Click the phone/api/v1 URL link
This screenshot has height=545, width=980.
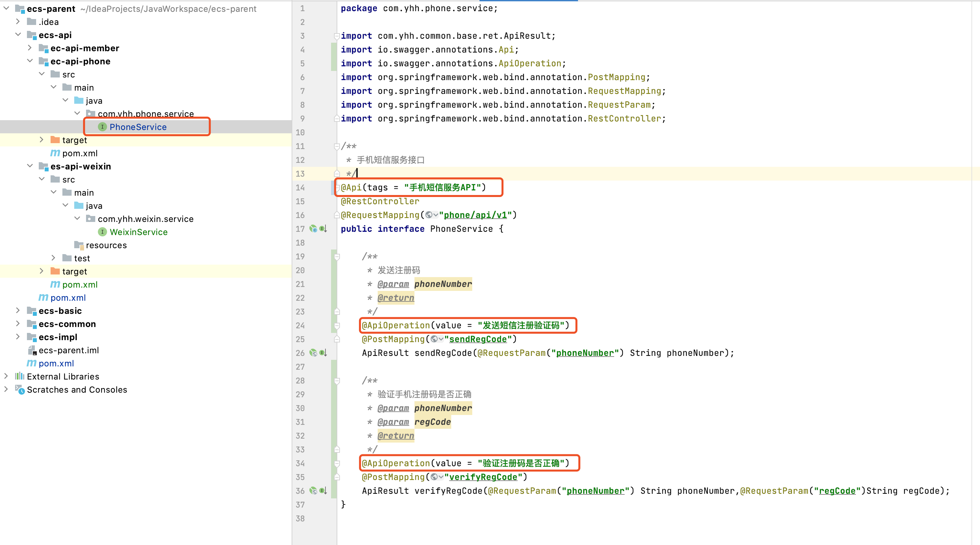[475, 215]
